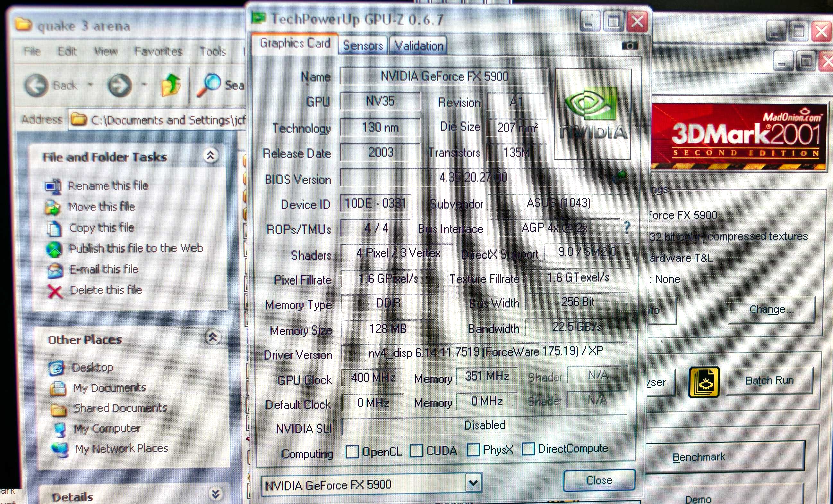Toggle the CUDA checkbox

coord(416,451)
